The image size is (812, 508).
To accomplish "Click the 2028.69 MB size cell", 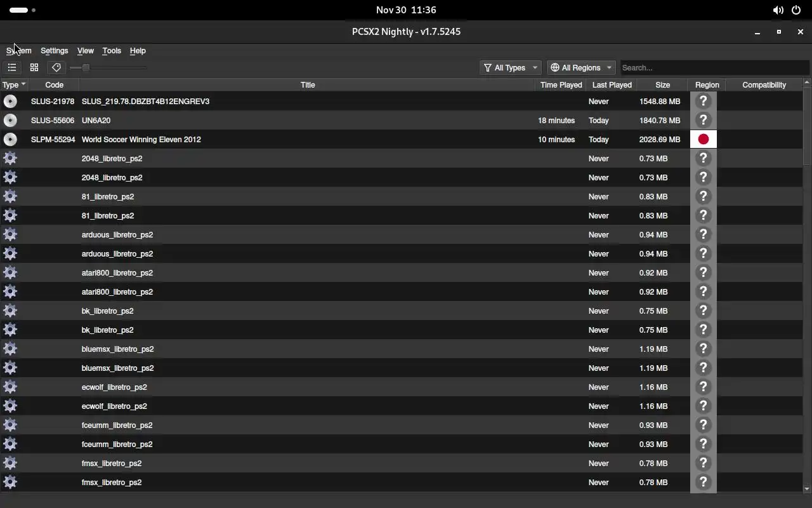I will pos(660,139).
